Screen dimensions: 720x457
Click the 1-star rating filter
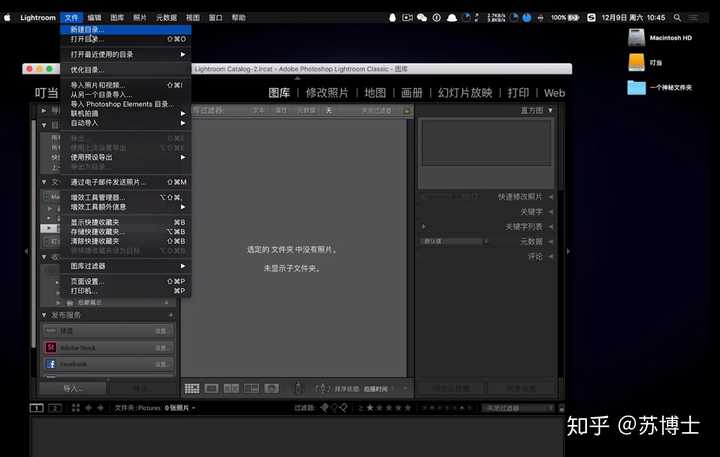tap(370, 408)
